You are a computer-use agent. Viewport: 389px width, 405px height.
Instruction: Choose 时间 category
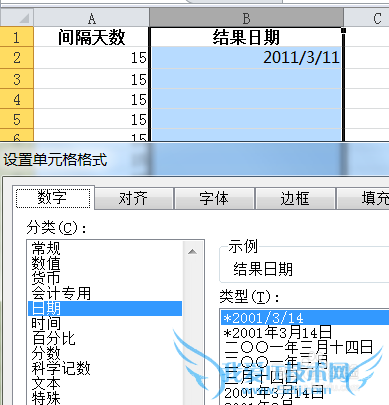[x=105, y=323]
